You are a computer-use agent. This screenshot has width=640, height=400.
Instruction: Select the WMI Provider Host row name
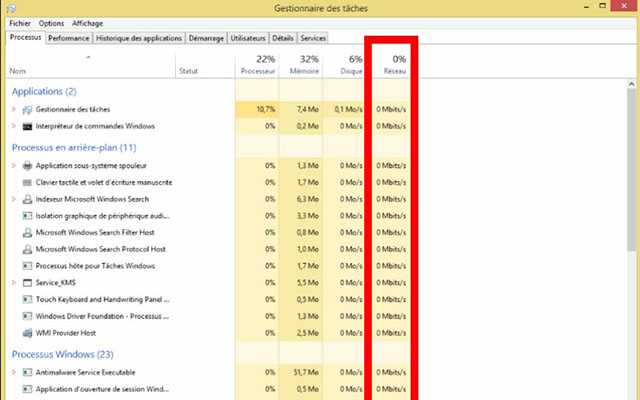66,333
